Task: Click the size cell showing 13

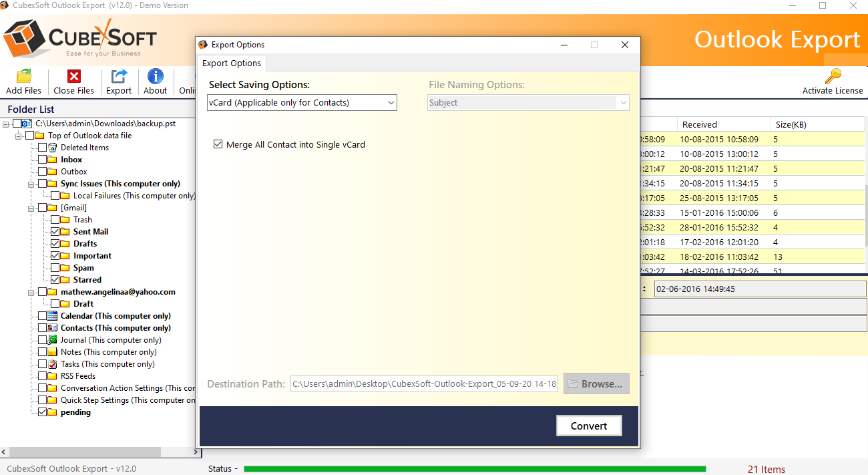Action: [778, 257]
